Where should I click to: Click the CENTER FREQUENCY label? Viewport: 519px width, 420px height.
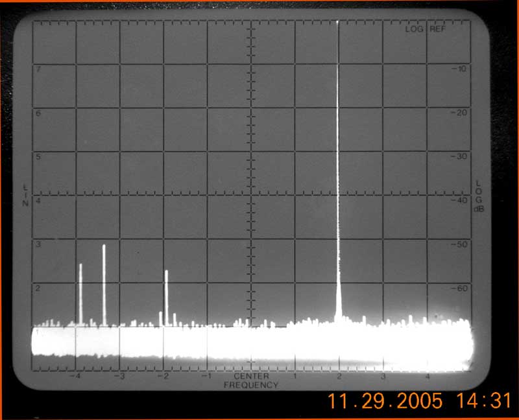pos(251,380)
